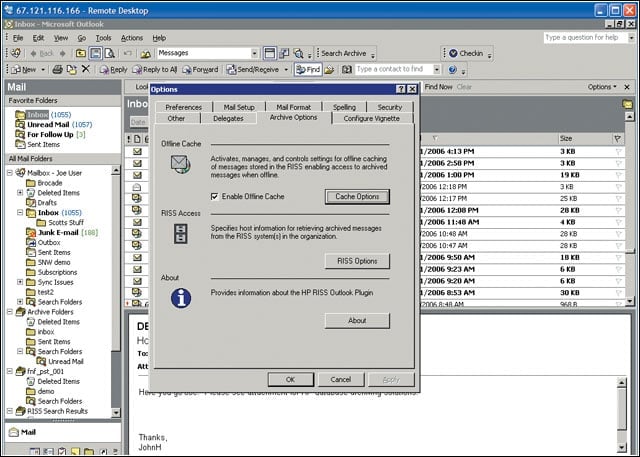Click the Options dialog help question button
Image resolution: width=640 pixels, height=457 pixels.
point(401,89)
